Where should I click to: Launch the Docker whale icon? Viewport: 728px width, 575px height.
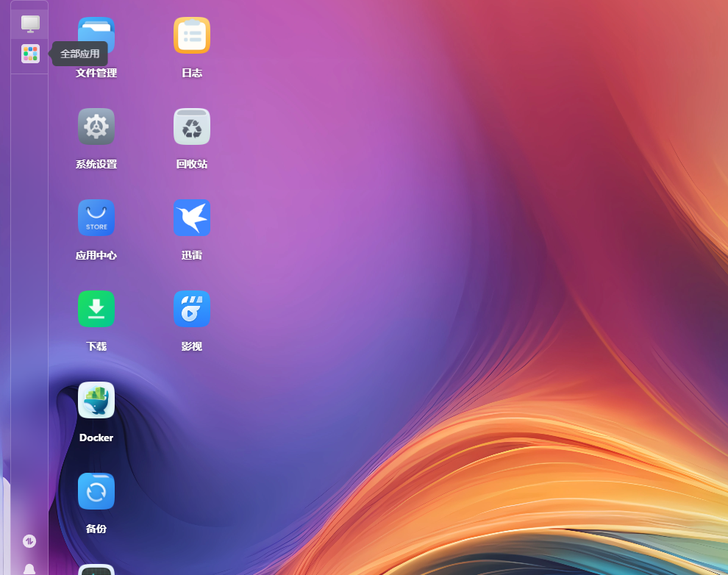[96, 400]
